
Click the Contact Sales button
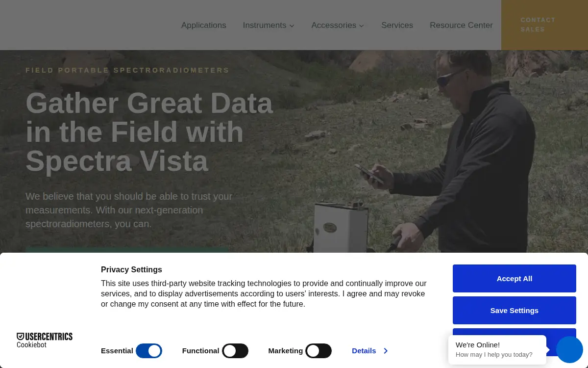click(544, 25)
